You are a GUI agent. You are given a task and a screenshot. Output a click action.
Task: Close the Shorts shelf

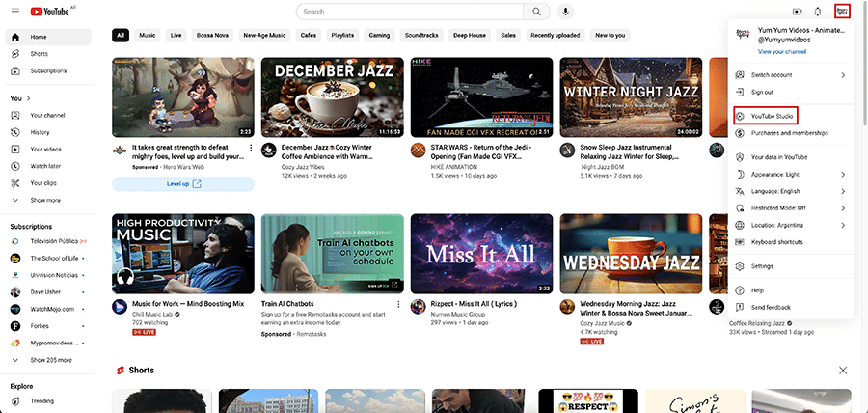pos(843,370)
